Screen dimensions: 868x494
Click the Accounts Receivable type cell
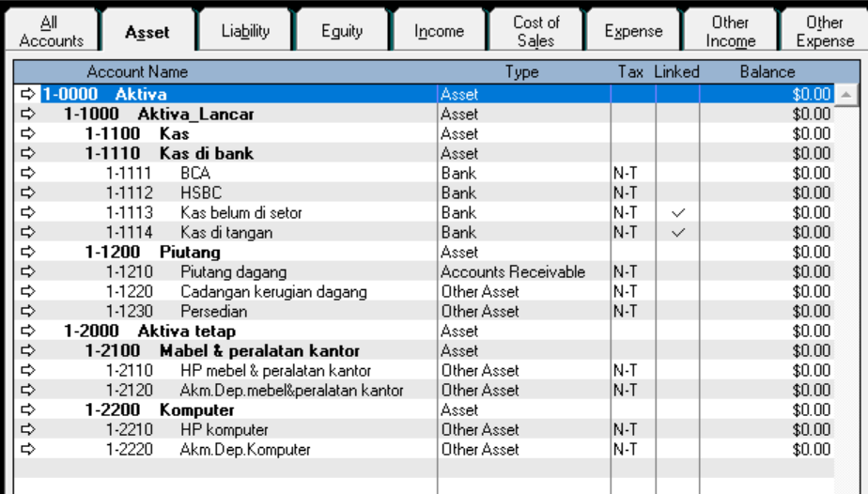pos(513,271)
